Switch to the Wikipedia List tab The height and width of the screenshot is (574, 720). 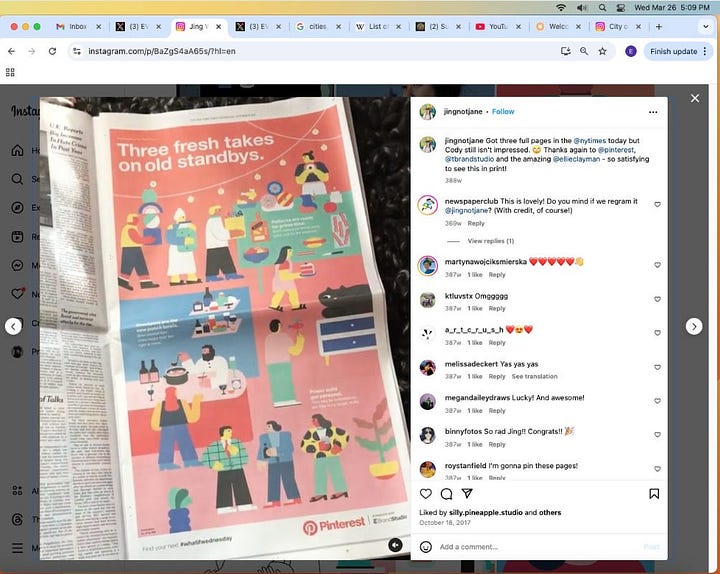coord(378,27)
